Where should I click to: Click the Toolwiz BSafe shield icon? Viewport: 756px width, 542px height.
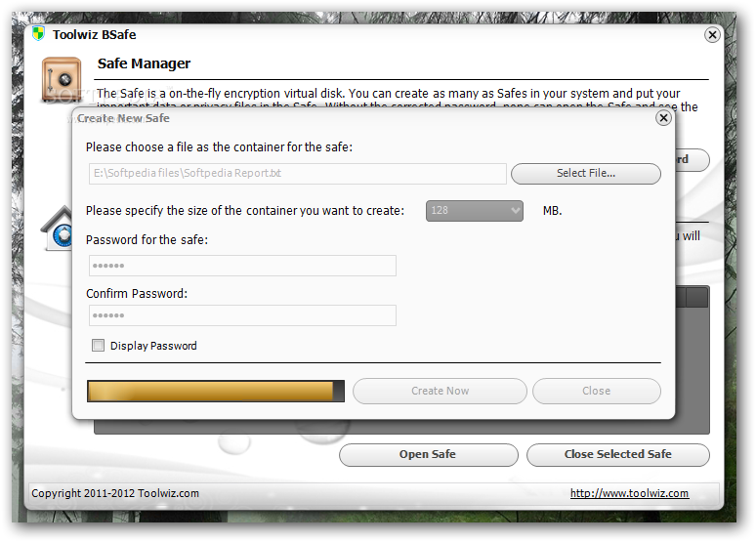[x=38, y=34]
